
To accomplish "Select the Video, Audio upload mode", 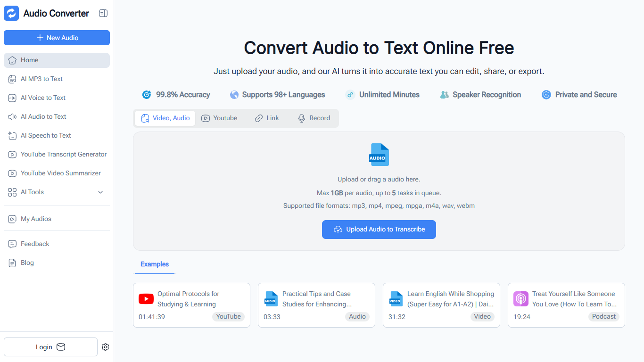I will (165, 118).
